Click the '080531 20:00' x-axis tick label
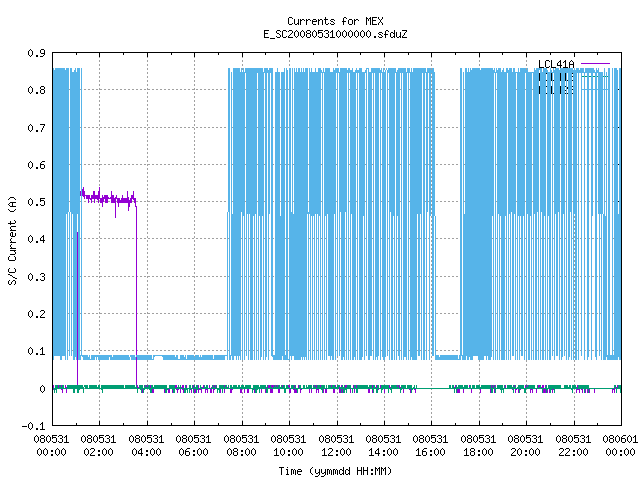640x480 pixels. (525, 446)
